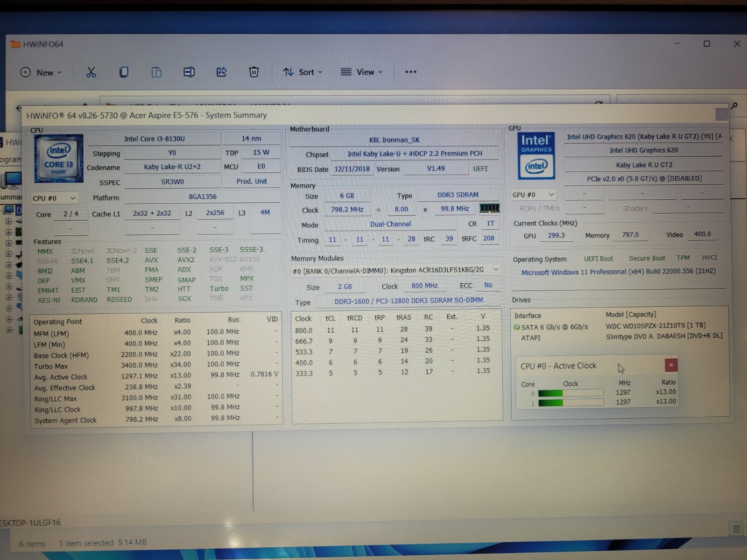This screenshot has height=560, width=747.
Task: Click the HWiNFO64 folder icon in title bar
Action: coord(16,44)
